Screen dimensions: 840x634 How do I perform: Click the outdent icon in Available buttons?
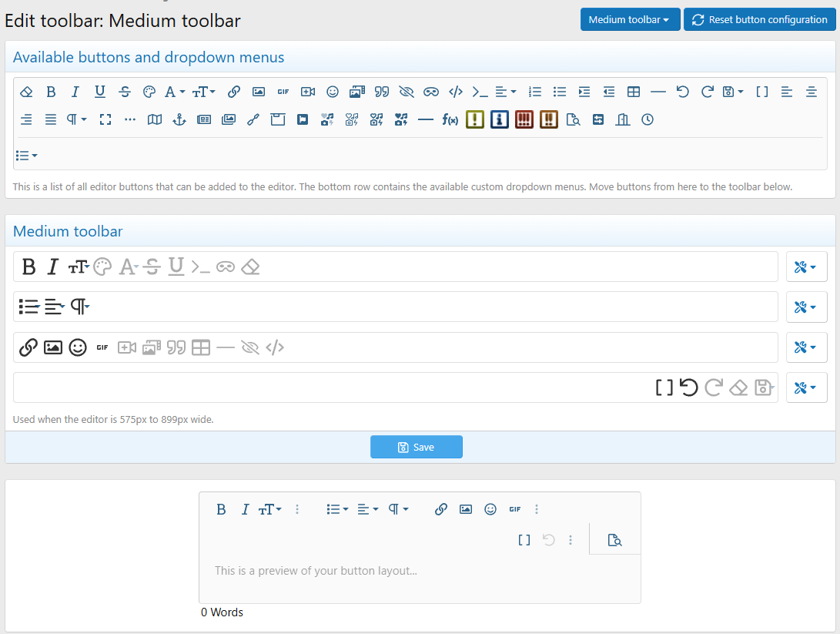click(x=608, y=92)
